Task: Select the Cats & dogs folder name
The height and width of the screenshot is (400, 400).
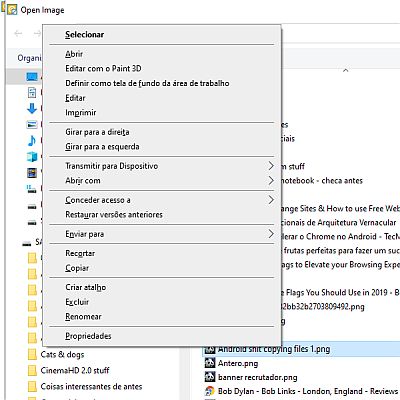Action: click(x=62, y=354)
